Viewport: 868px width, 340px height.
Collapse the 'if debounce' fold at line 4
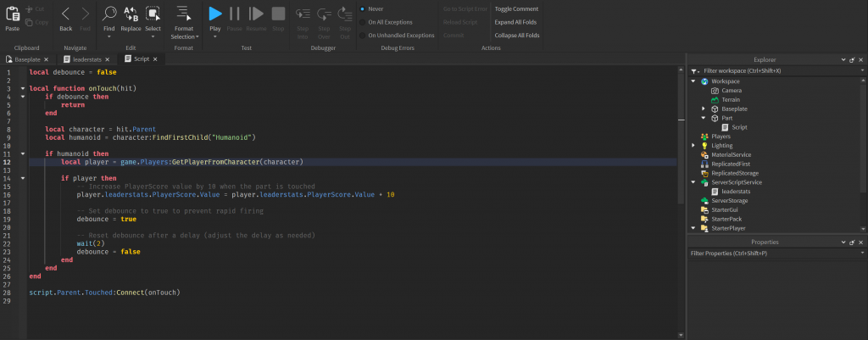(x=23, y=97)
